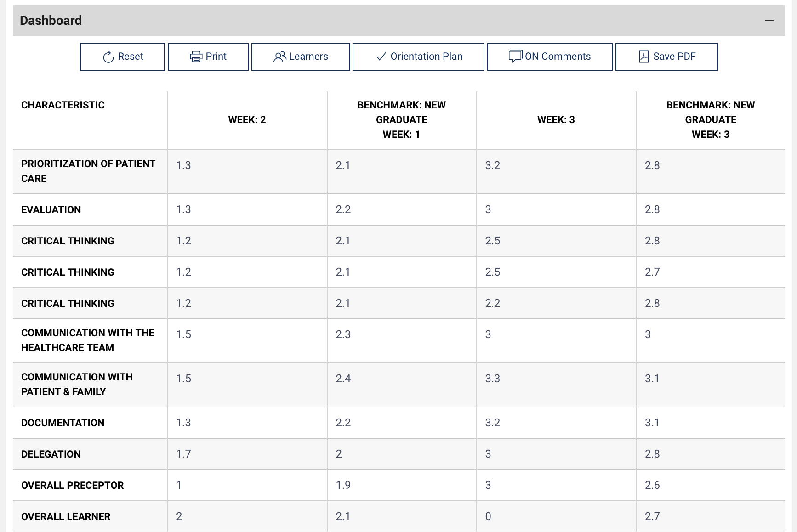This screenshot has height=532, width=797.
Task: Select the Documentation row label
Action: coord(63,423)
